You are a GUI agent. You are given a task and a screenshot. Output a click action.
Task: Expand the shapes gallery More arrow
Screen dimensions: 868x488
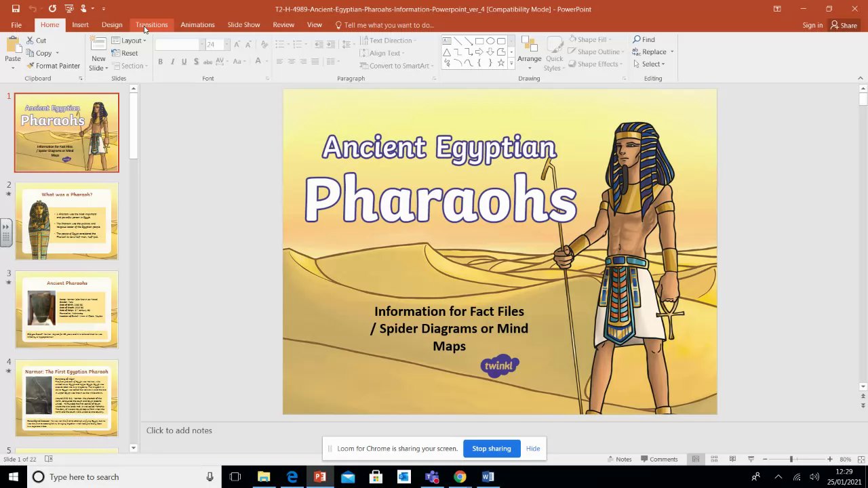click(x=511, y=64)
